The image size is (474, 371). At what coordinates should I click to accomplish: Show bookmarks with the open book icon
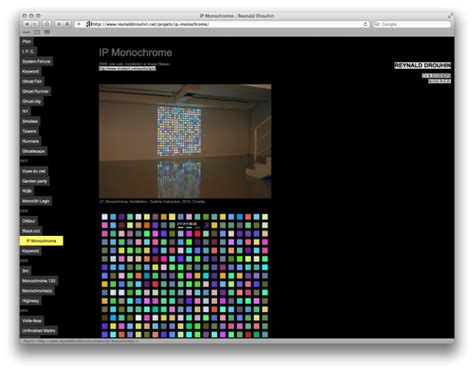(x=37, y=32)
